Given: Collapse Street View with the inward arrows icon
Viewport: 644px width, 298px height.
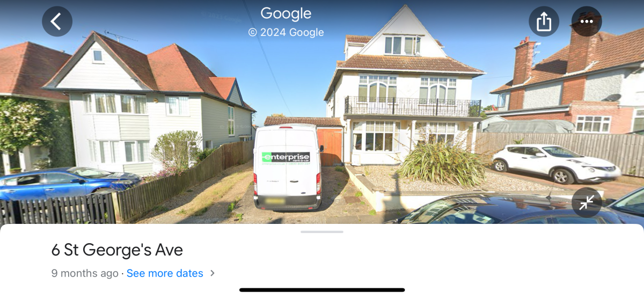Looking at the screenshot, I should 587,202.
